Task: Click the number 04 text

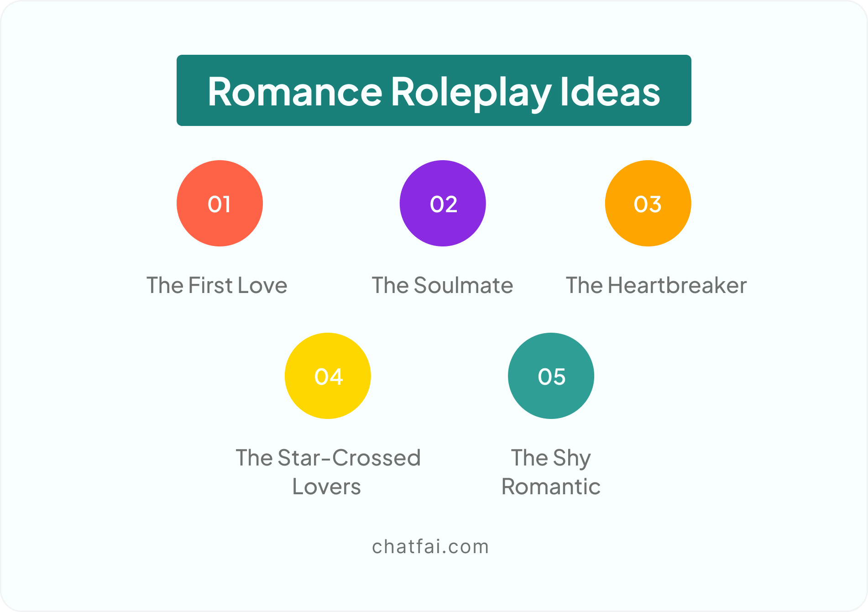Action: tap(329, 377)
